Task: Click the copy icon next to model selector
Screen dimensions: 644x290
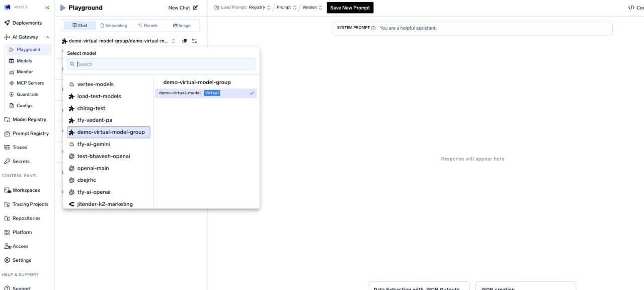Action: pos(184,41)
